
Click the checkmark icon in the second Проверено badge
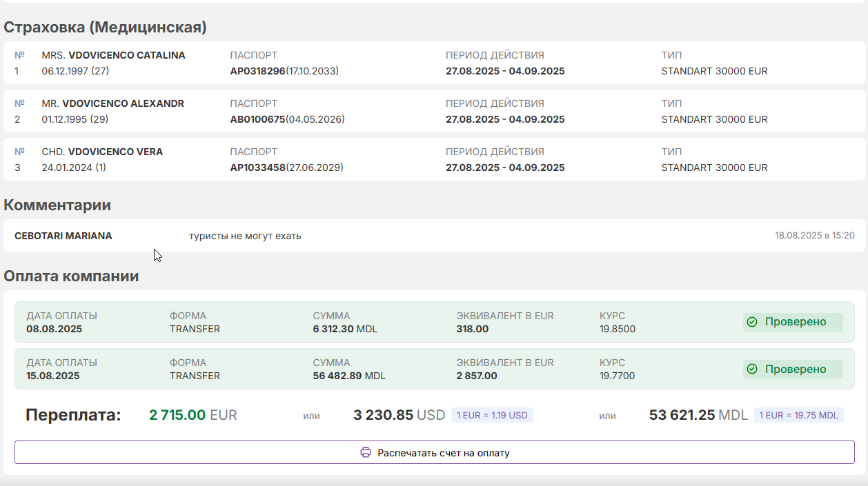pos(752,369)
